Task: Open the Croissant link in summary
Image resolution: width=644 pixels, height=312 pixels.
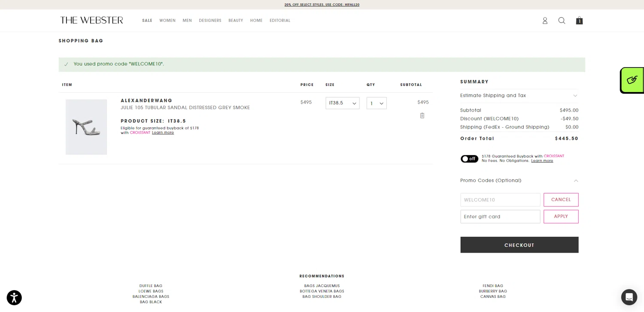Action: (x=554, y=156)
